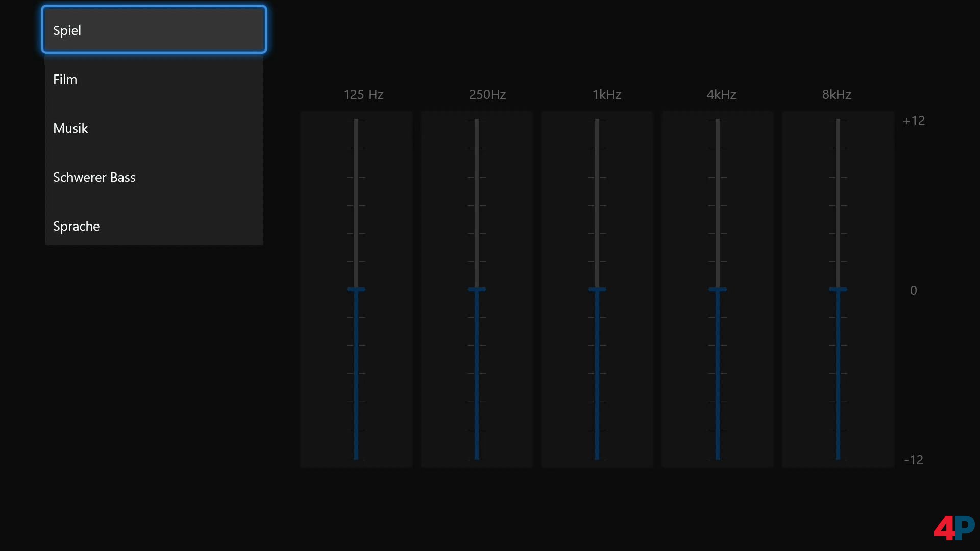Click the +12 scale marker
This screenshot has width=980, height=551.
[x=914, y=121]
